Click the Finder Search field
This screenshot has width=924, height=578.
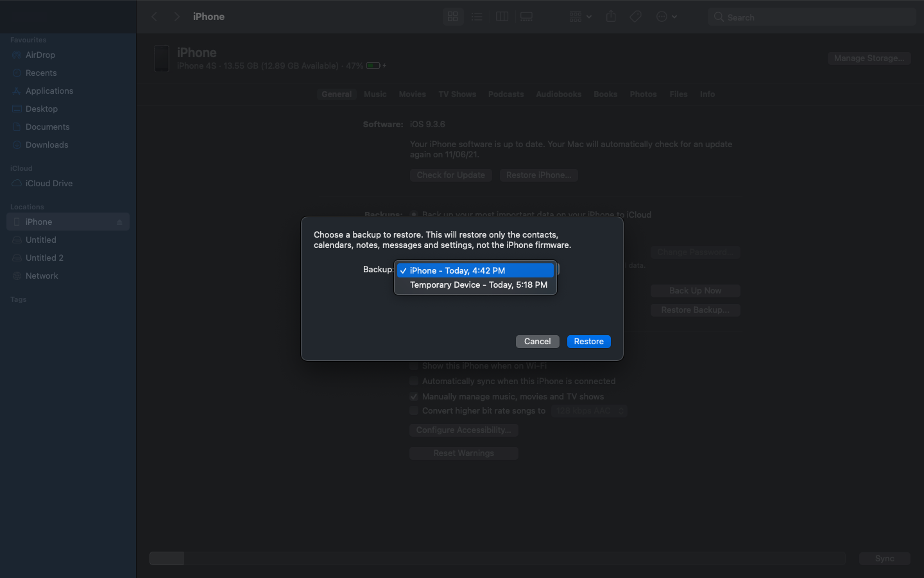(x=811, y=17)
